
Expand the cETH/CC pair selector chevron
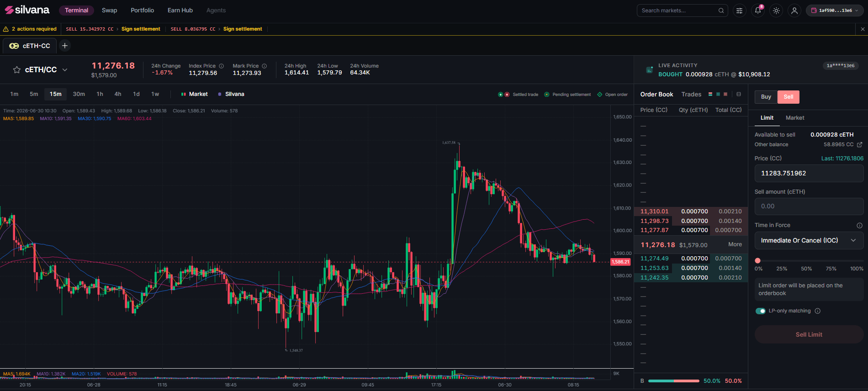65,70
